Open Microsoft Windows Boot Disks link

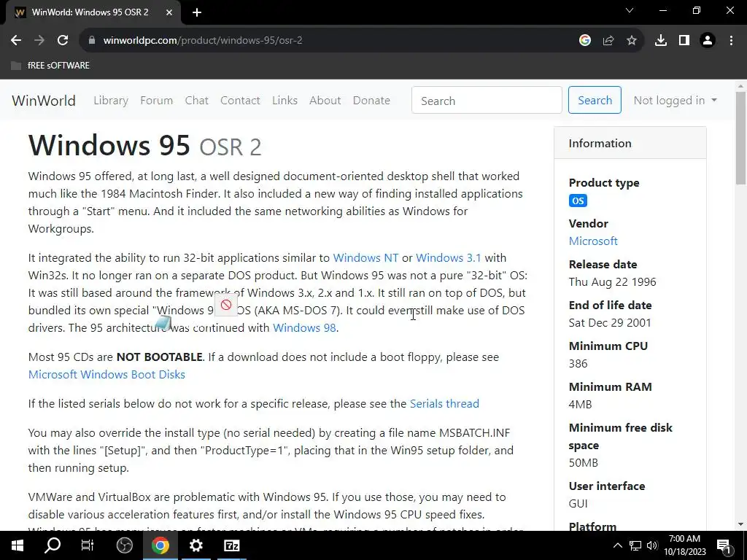107,375
